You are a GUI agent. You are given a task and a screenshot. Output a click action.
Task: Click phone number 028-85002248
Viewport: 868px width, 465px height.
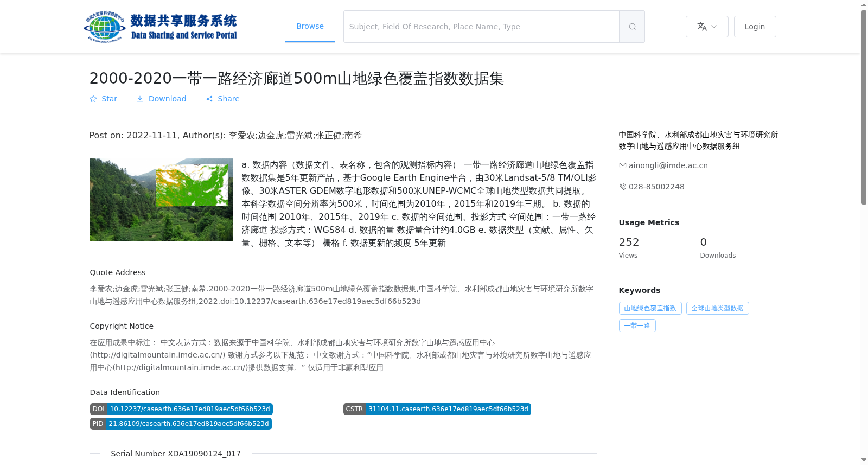(x=656, y=187)
